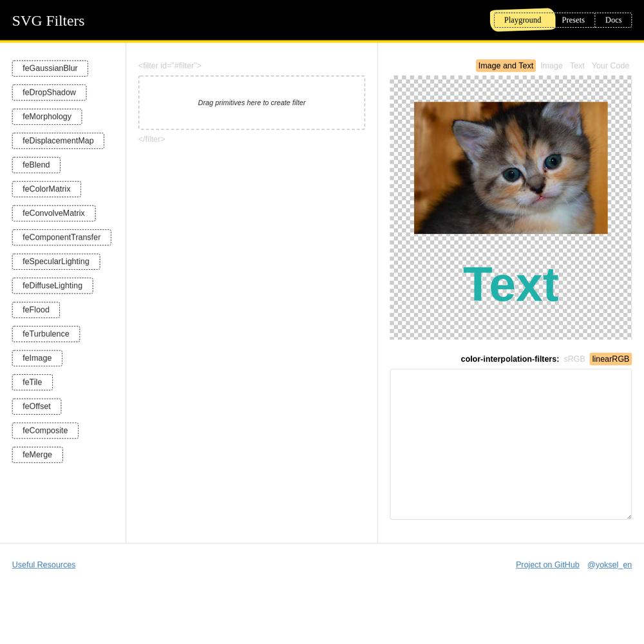This screenshot has height=644, width=644.
Task: Switch preview to Image only
Action: pos(551,66)
